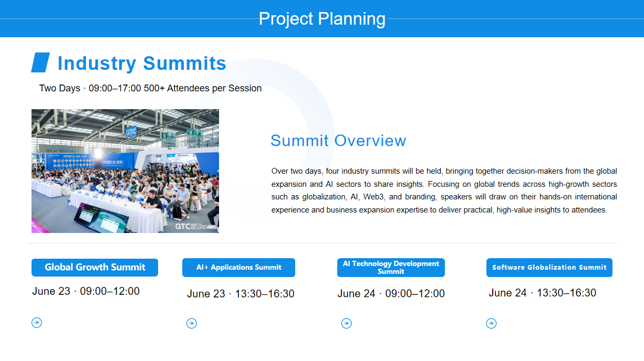Click the June 24 · 13:30–16:30 schedule text
Image resolution: width=644 pixels, height=361 pixels.
(x=542, y=293)
